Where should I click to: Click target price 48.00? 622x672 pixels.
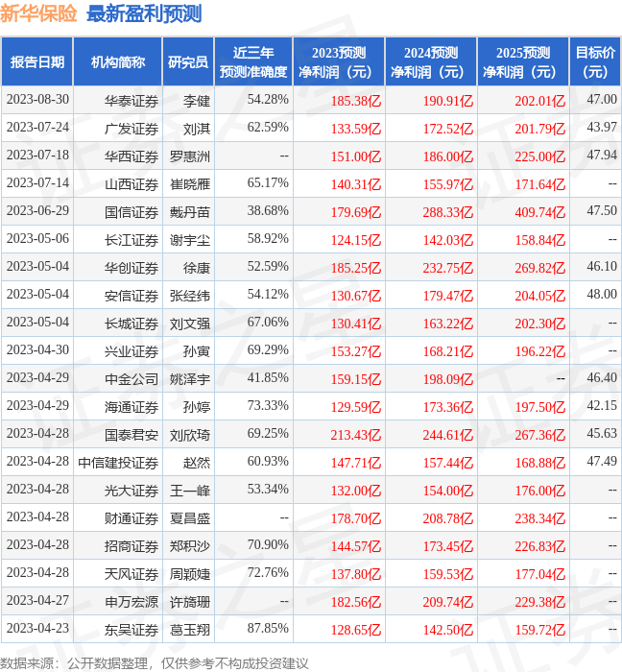click(602, 294)
